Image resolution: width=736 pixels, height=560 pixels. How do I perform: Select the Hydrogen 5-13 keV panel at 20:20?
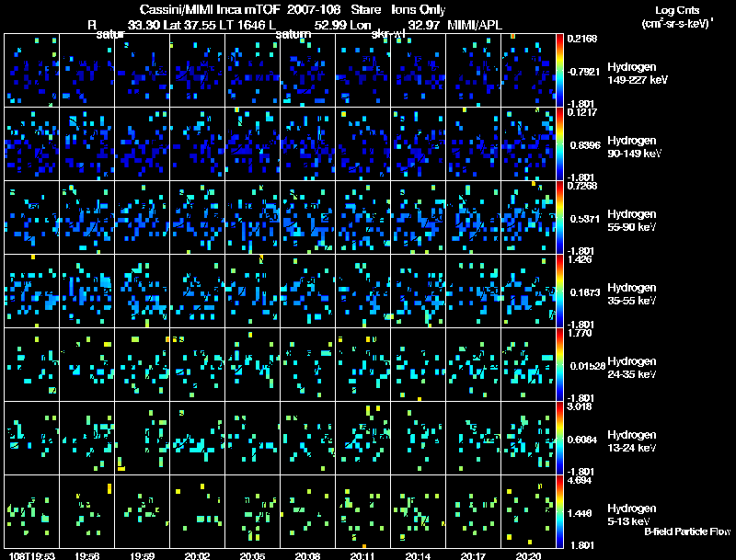click(x=528, y=511)
